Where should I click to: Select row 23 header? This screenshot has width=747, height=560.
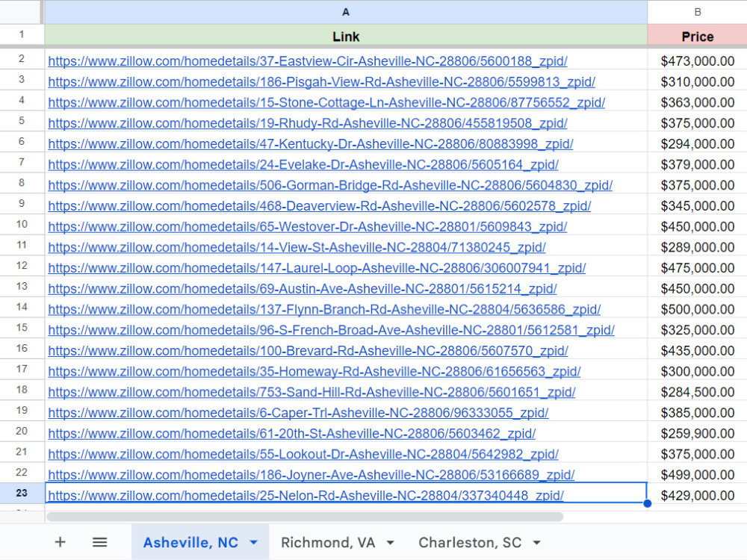[22, 493]
